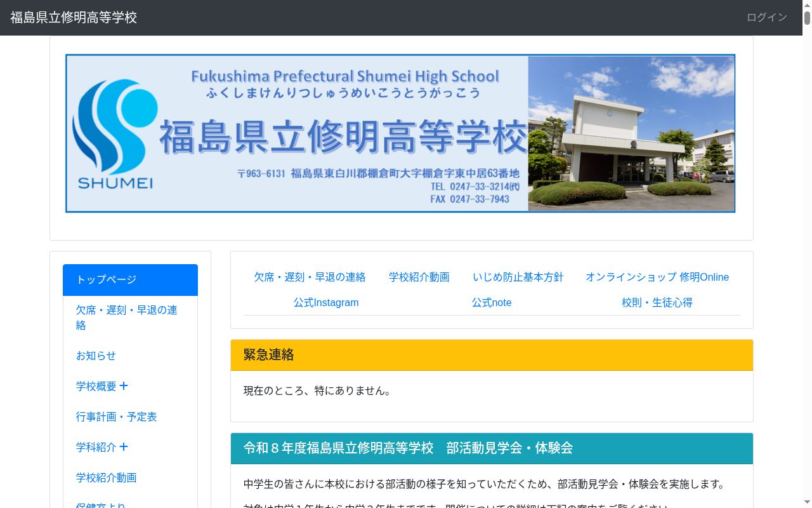Open 学校紹介動画 top quick link
Screen dimensions: 812x508
(x=419, y=277)
